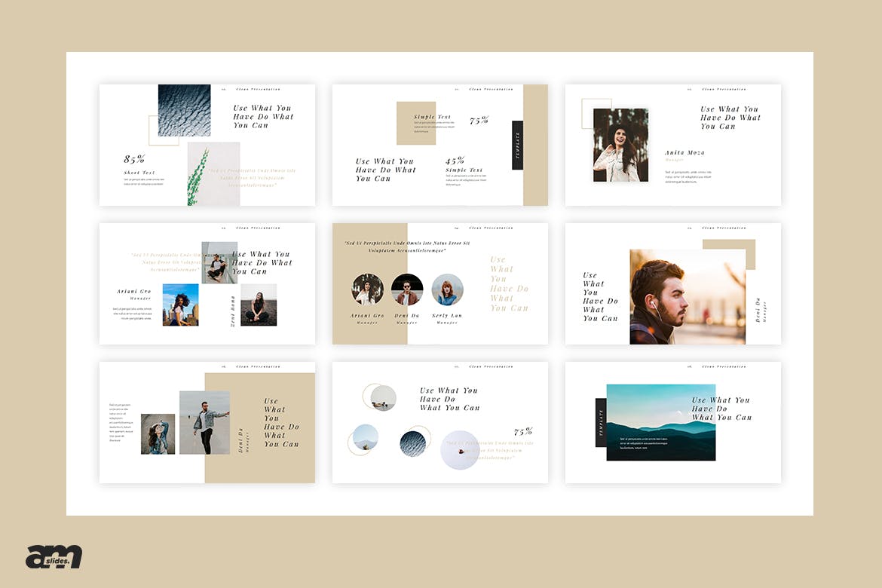Open the Anita Moza portrait photo
The width and height of the screenshot is (882, 588).
(620, 145)
